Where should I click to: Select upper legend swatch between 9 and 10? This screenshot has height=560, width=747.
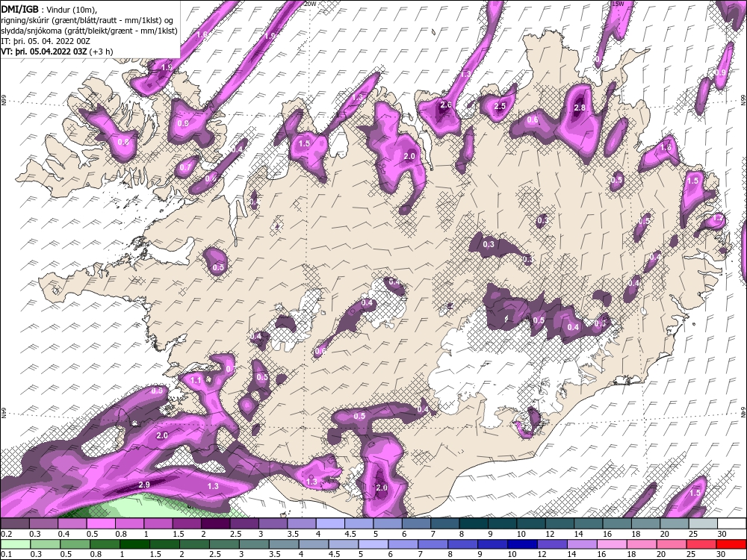(x=501, y=524)
